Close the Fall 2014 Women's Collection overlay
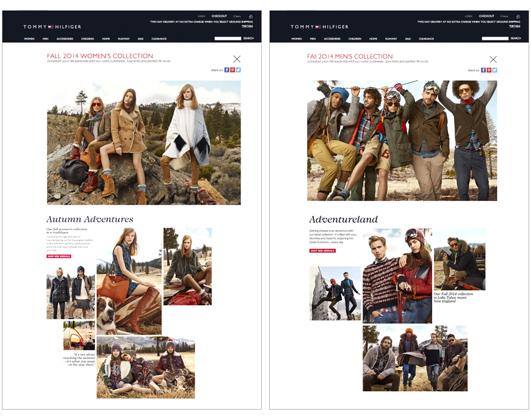 tap(237, 59)
